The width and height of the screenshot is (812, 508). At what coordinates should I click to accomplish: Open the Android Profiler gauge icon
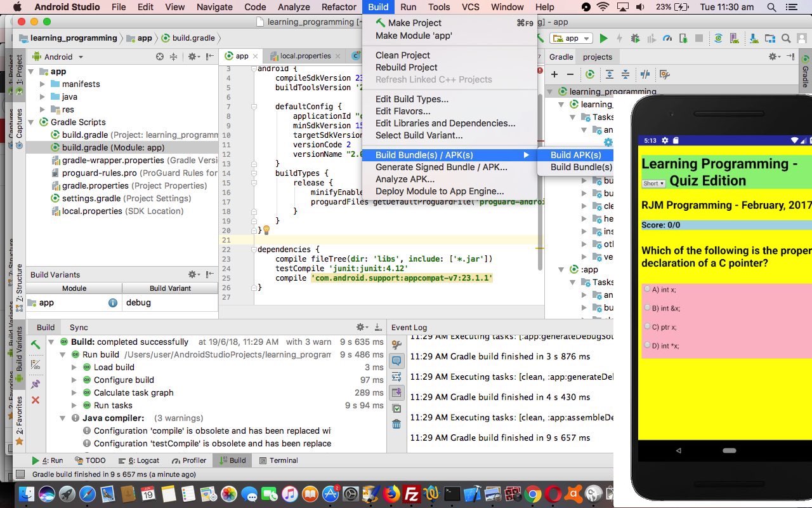(x=667, y=38)
